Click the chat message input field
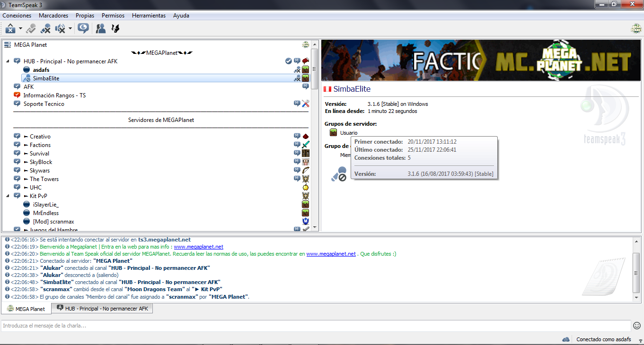The image size is (644, 345). (316, 326)
